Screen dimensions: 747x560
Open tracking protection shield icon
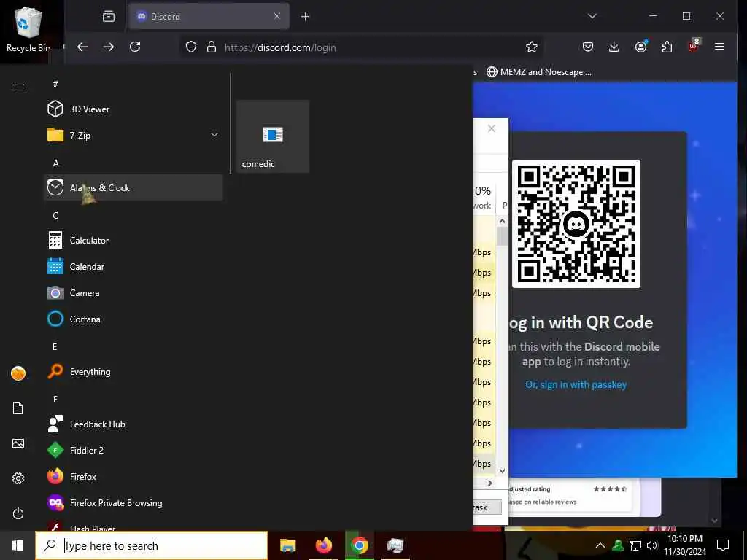pyautogui.click(x=191, y=47)
